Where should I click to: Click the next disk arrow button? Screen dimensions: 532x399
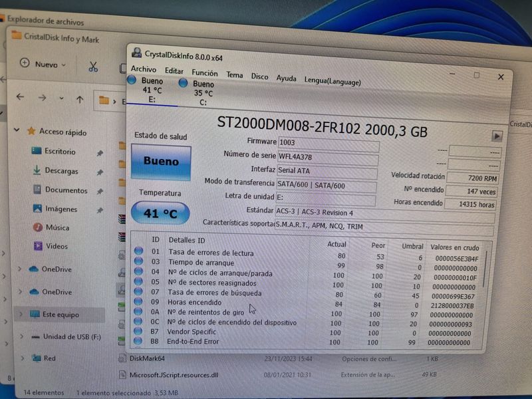click(497, 136)
